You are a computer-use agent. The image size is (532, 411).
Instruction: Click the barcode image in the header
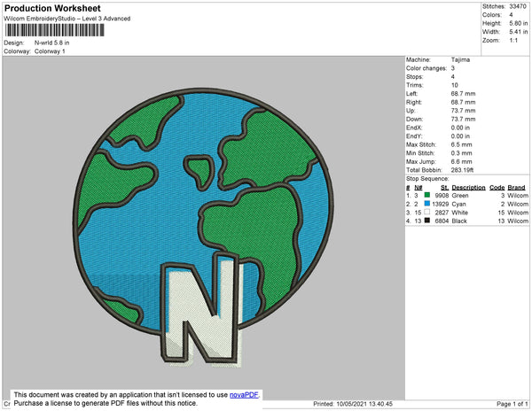click(53, 30)
